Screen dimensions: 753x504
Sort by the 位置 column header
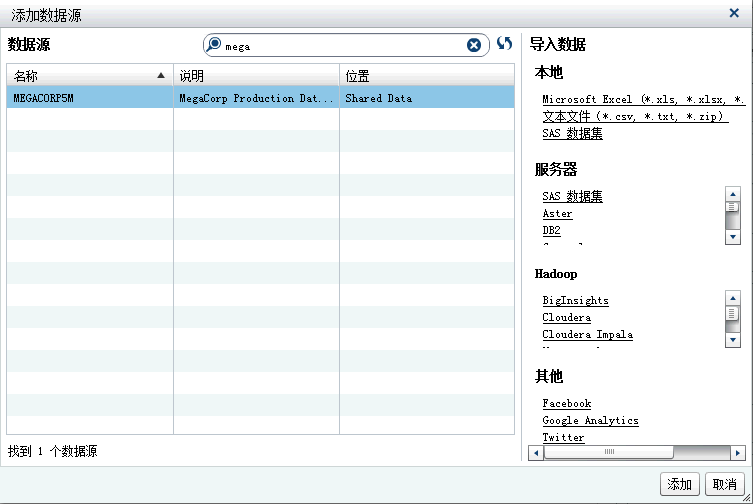(427, 75)
